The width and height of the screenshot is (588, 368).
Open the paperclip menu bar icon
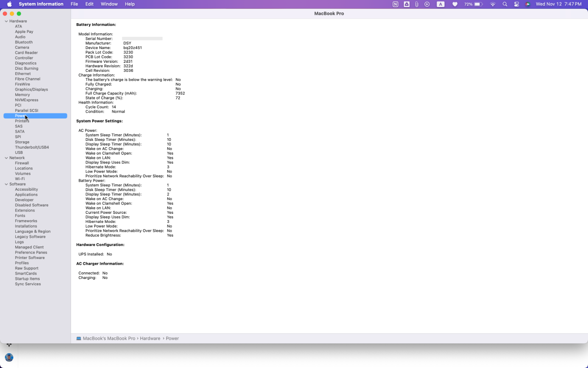(x=417, y=4)
